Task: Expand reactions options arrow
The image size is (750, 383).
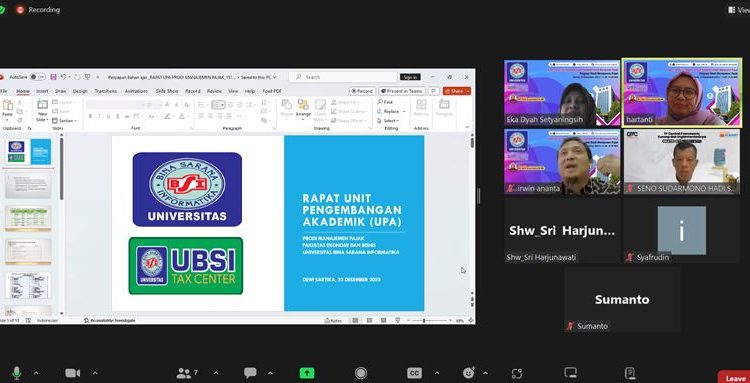Action: point(485,373)
